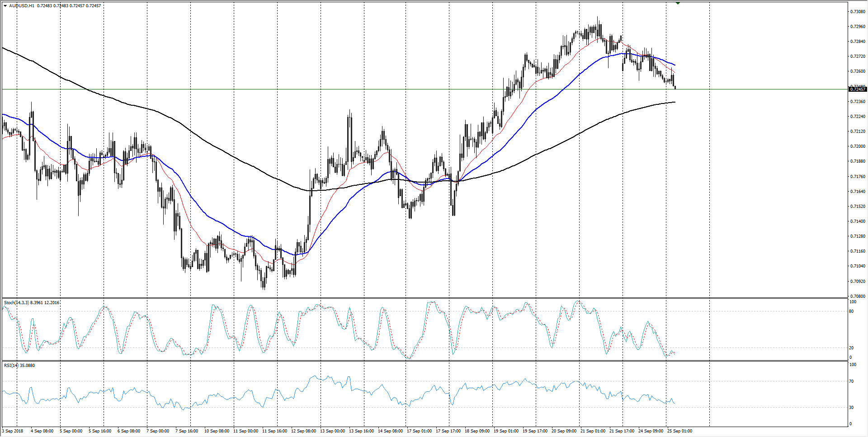Click the Stochastic scale value 80
The width and height of the screenshot is (868, 437).
(x=851, y=311)
